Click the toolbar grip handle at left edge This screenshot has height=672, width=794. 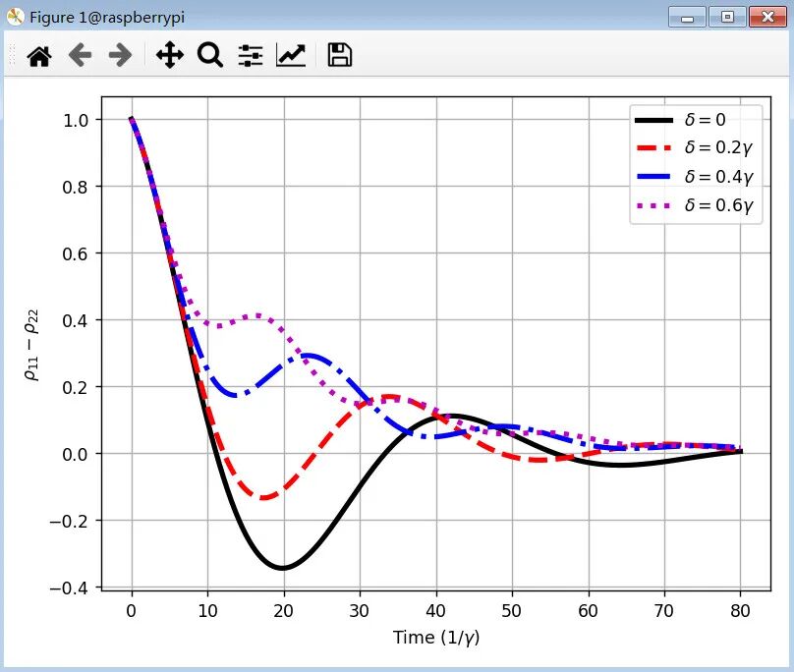pyautogui.click(x=13, y=56)
